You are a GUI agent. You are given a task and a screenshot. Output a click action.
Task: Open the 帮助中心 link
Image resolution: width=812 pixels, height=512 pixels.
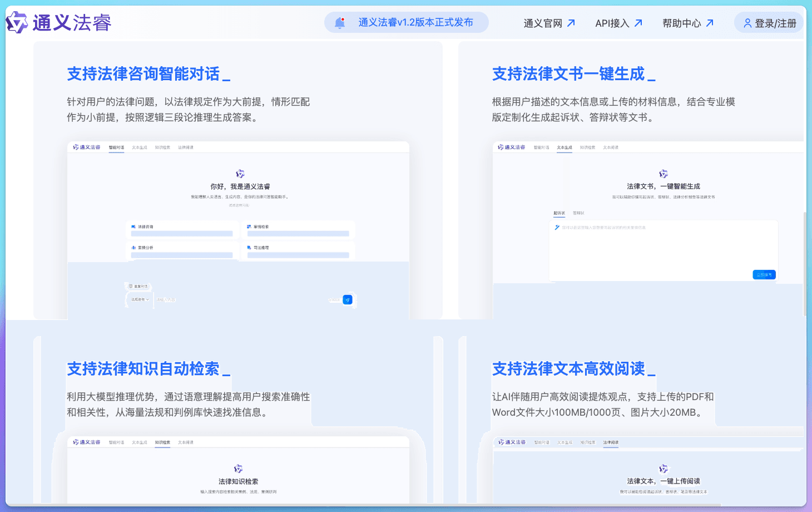click(687, 23)
